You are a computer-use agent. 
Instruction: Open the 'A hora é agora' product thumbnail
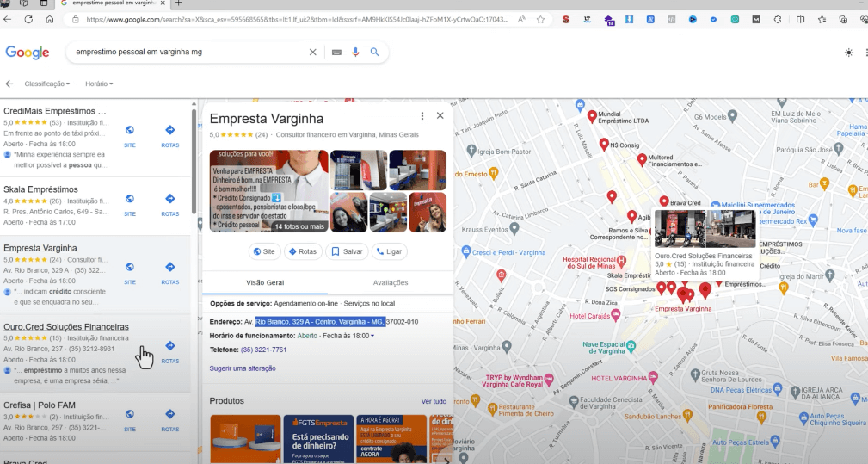(x=391, y=439)
